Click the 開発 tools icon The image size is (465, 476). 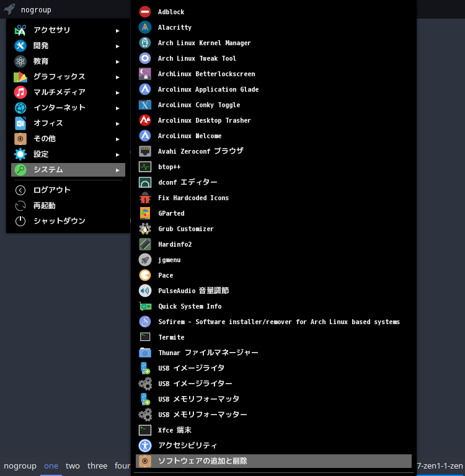[20, 45]
